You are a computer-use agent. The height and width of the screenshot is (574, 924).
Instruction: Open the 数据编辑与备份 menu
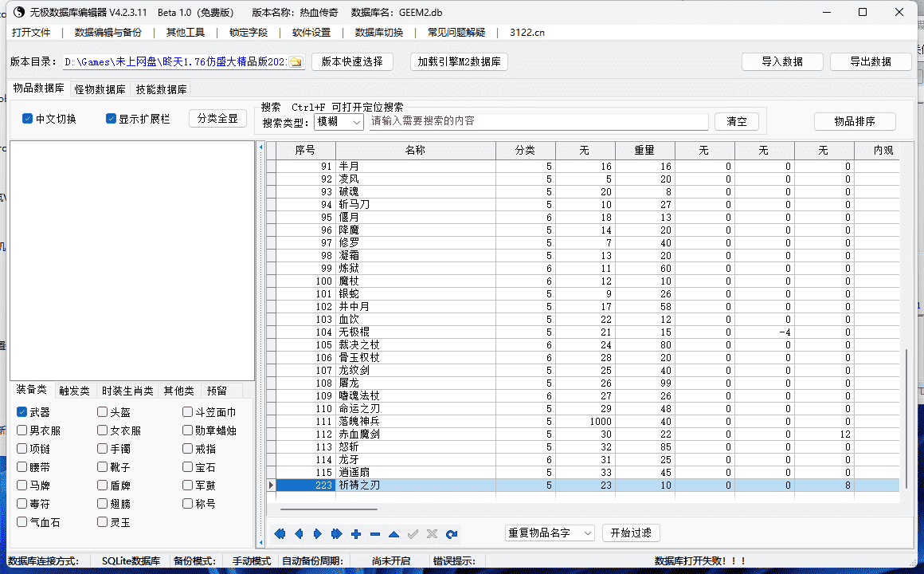[x=108, y=33]
